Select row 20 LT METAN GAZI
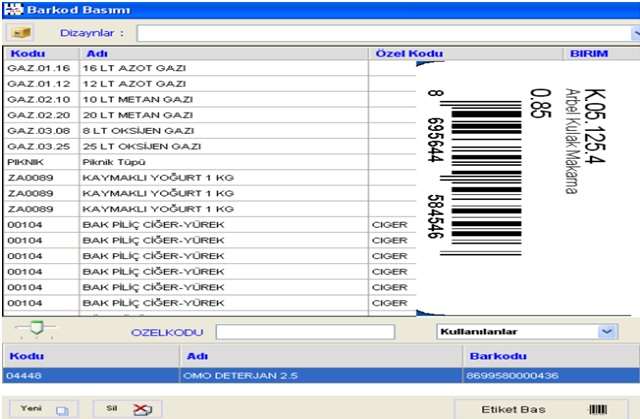 coord(210,115)
